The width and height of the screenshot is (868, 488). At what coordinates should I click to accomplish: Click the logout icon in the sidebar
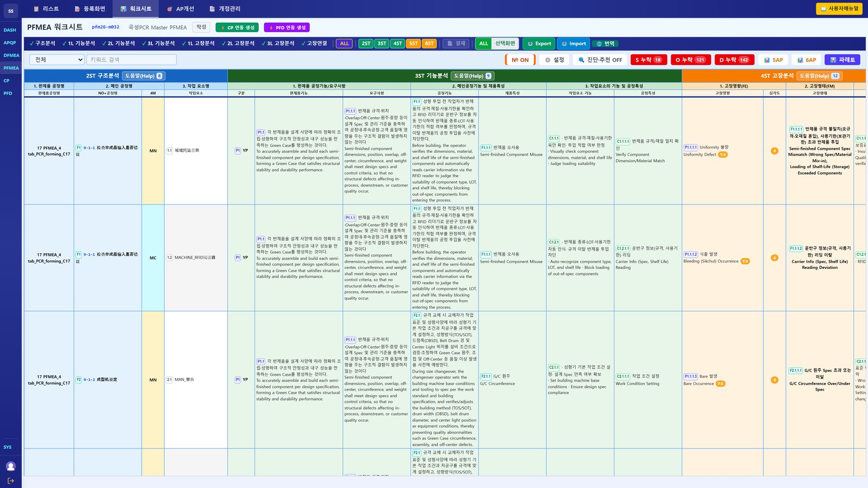click(x=11, y=480)
